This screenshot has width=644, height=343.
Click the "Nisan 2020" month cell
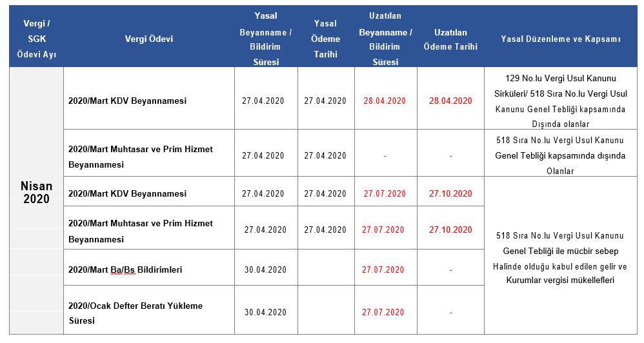tap(37, 192)
